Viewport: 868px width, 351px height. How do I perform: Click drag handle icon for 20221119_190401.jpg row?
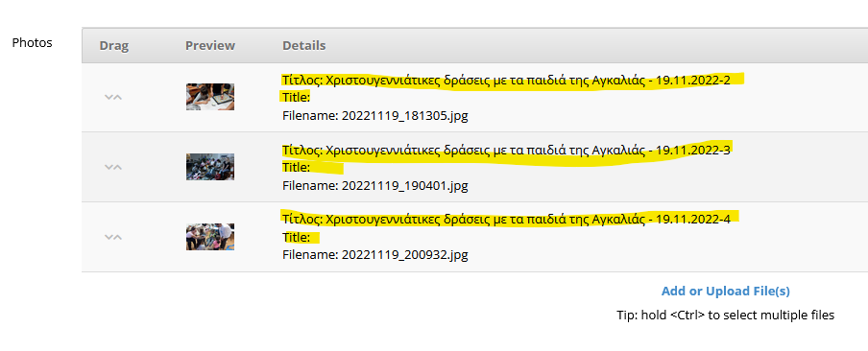tap(113, 167)
